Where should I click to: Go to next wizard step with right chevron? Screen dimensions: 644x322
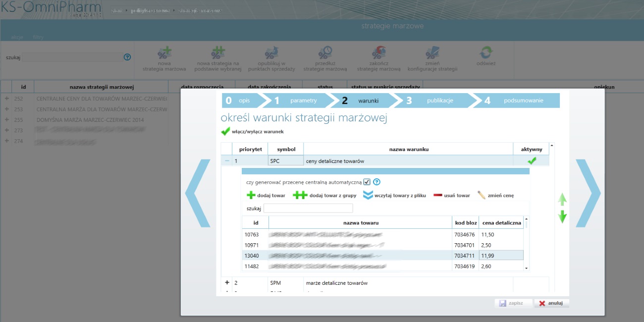(588, 193)
